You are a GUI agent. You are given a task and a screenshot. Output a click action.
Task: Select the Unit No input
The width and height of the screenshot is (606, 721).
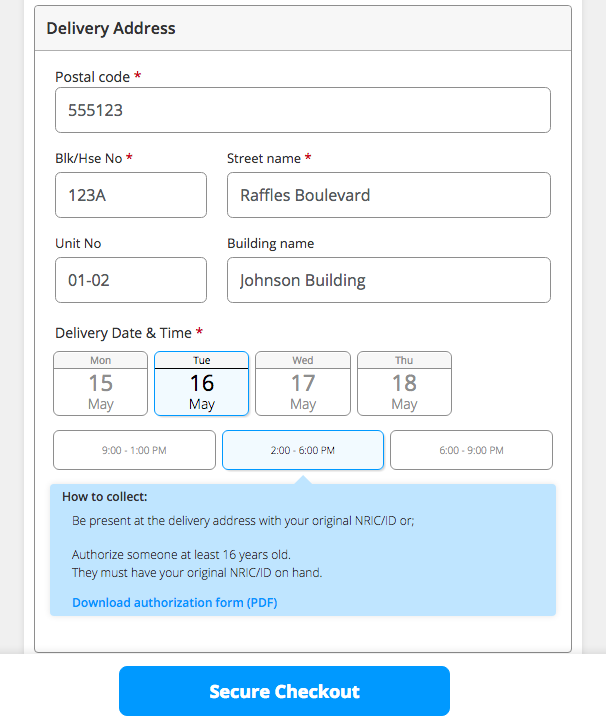coord(130,280)
